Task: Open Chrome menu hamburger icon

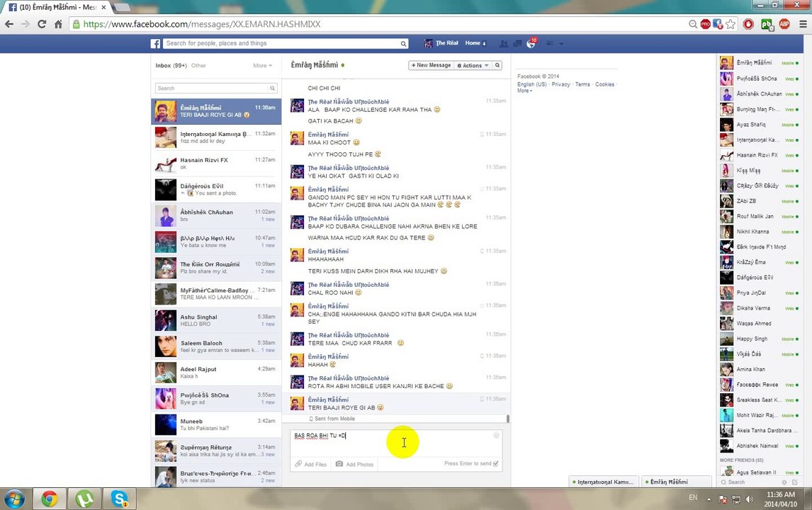Action: coord(803,24)
